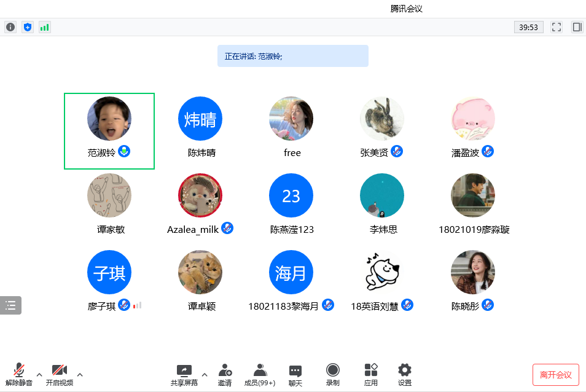Expand audio options arrow beside 解除静音
This screenshot has height=392, width=586.
39,374
